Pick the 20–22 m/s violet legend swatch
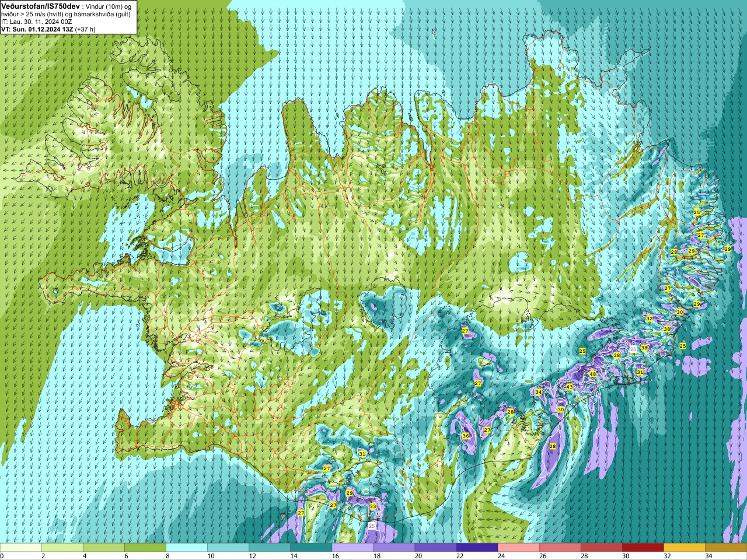Viewport: 747px width, 560px height. (435, 548)
